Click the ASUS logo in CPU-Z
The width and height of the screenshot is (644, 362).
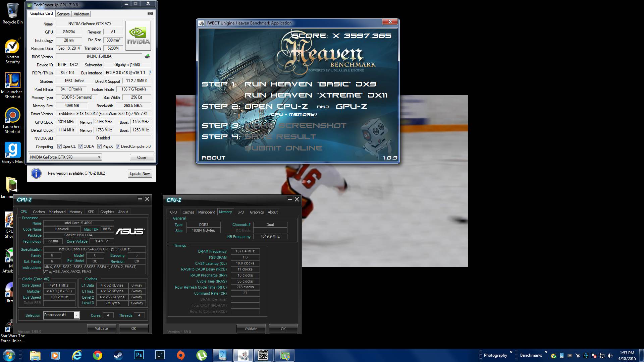tap(130, 231)
